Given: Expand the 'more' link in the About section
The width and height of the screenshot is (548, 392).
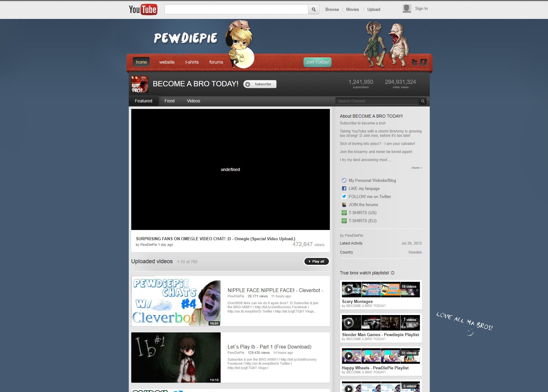Looking at the screenshot, I should point(416,168).
